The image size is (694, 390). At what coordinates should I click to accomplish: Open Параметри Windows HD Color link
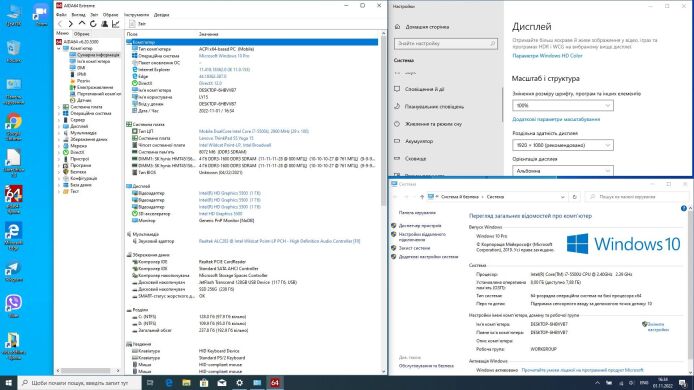tap(547, 56)
